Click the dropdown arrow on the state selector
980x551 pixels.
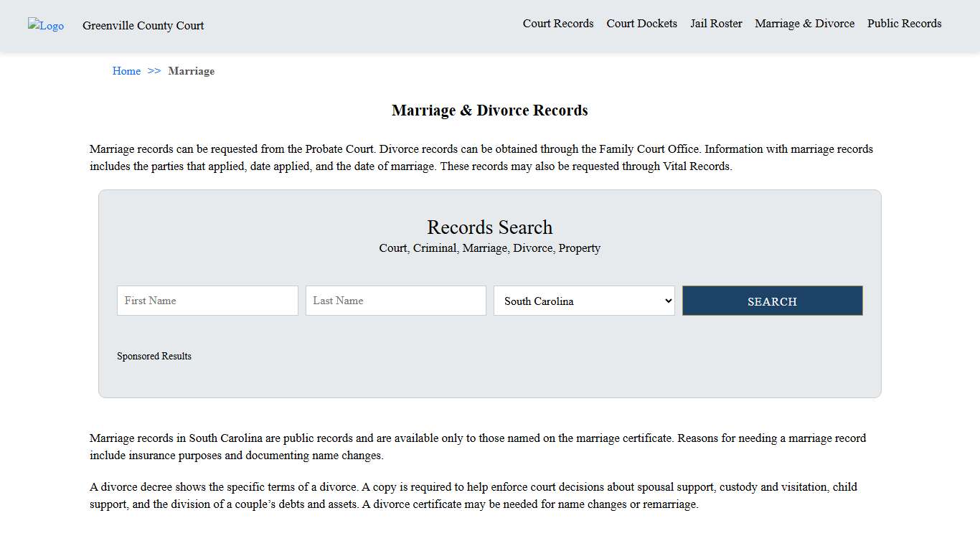pos(666,301)
